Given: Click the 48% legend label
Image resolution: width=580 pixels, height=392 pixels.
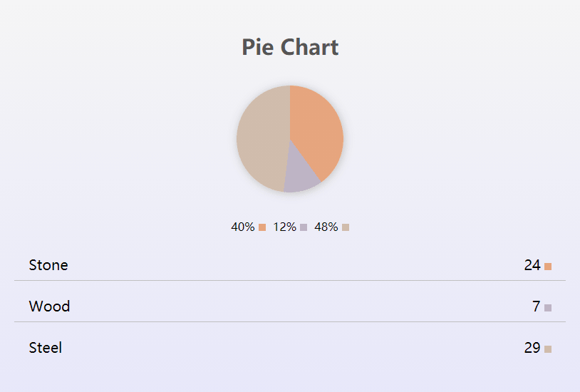Looking at the screenshot, I should pyautogui.click(x=326, y=227).
